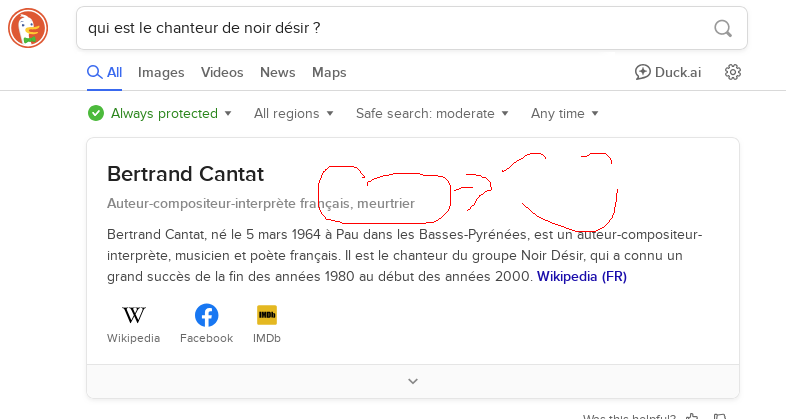Viewport: 786px width, 419px height.
Task: Open Duck.ai chat
Action: point(668,72)
